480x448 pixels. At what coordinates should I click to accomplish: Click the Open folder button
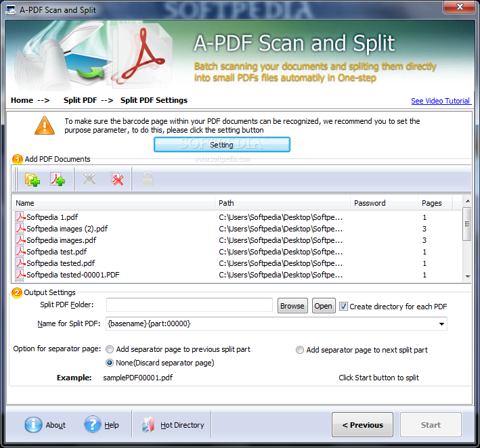(323, 306)
